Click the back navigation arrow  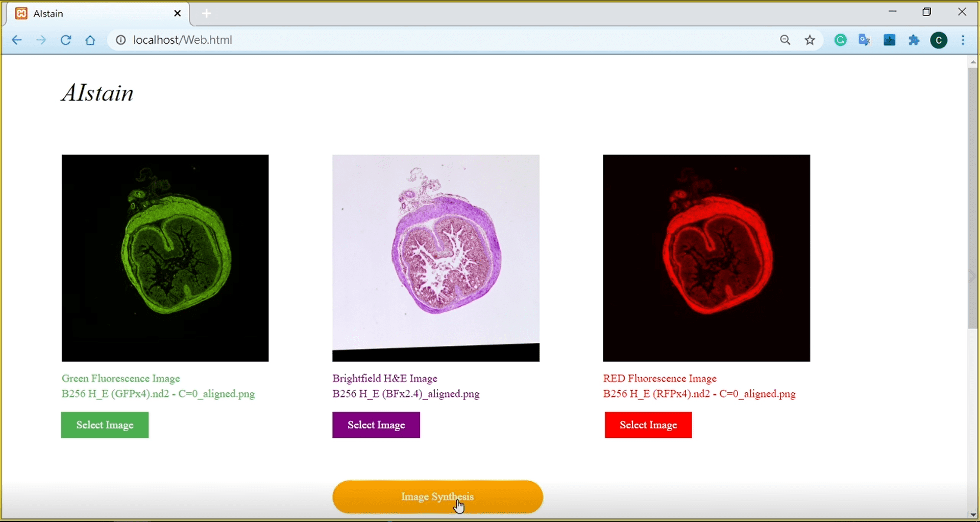click(x=17, y=40)
